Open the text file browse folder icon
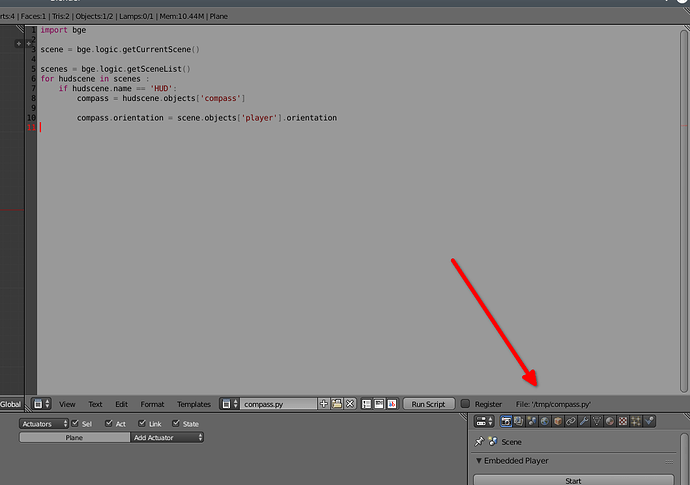690x485 pixels. pos(337,404)
